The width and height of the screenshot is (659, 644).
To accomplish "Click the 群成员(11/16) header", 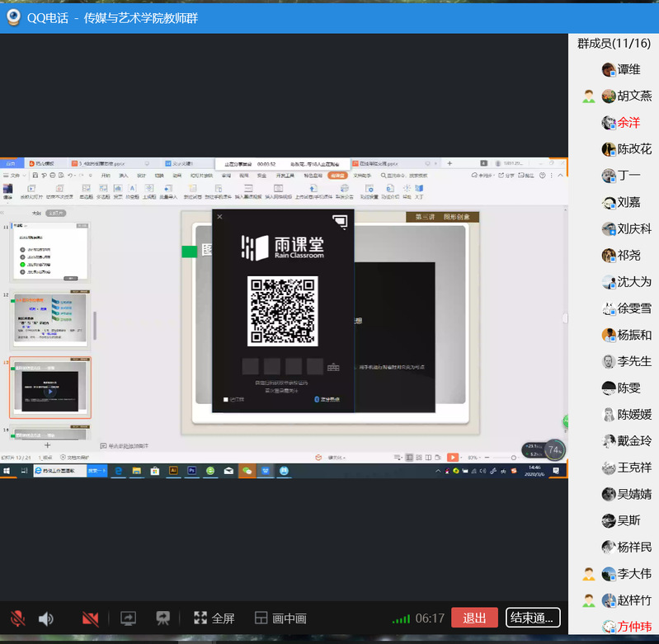I will [x=614, y=43].
